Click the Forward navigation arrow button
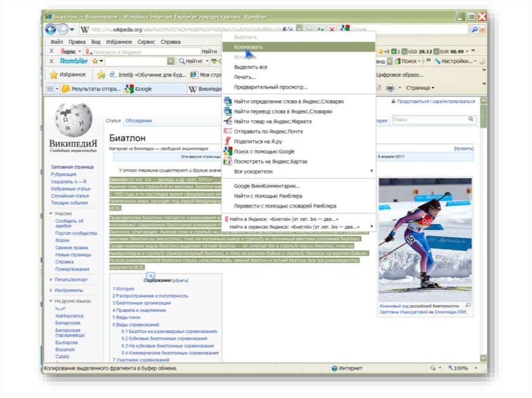This screenshot has width=532, height=398. point(63,30)
